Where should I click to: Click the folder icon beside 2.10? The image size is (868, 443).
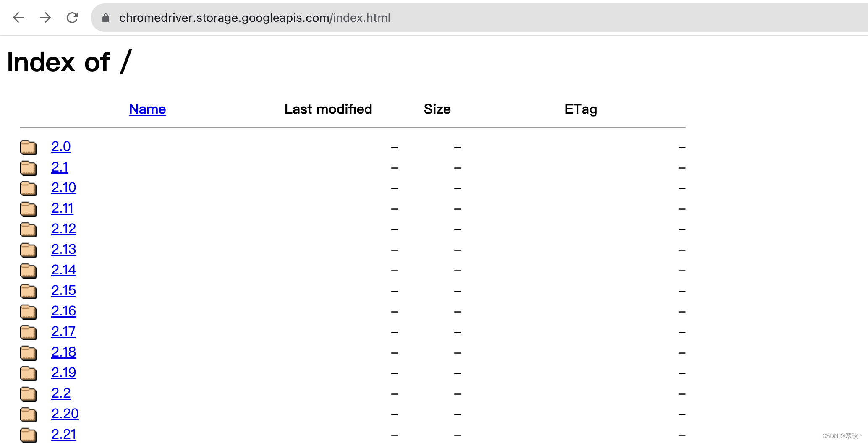(x=29, y=188)
